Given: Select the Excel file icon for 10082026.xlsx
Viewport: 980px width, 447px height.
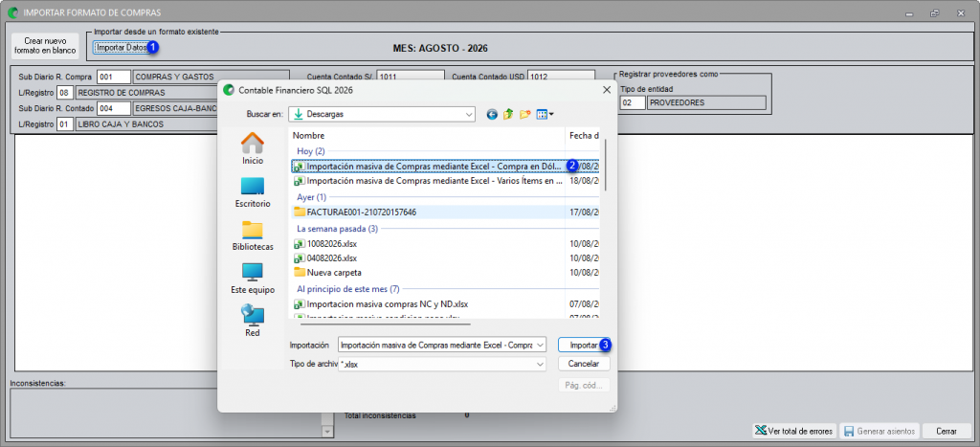Looking at the screenshot, I should click(x=300, y=244).
